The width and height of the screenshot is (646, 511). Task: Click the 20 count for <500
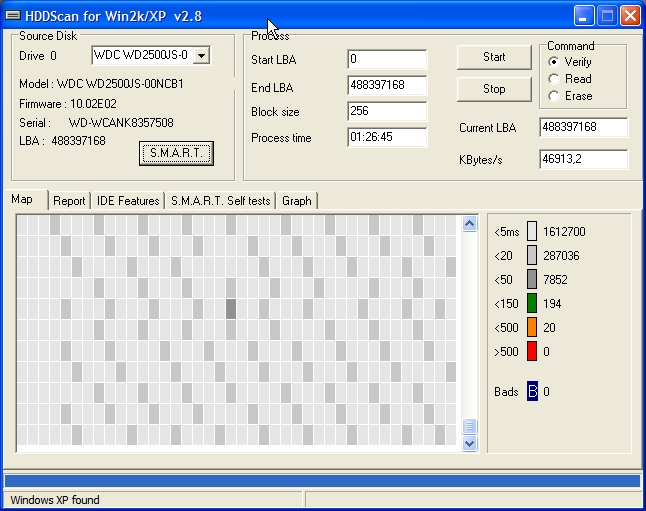549,328
